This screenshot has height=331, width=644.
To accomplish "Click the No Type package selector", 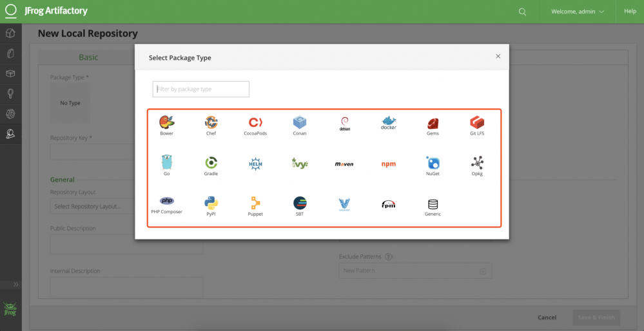I will pyautogui.click(x=70, y=104).
